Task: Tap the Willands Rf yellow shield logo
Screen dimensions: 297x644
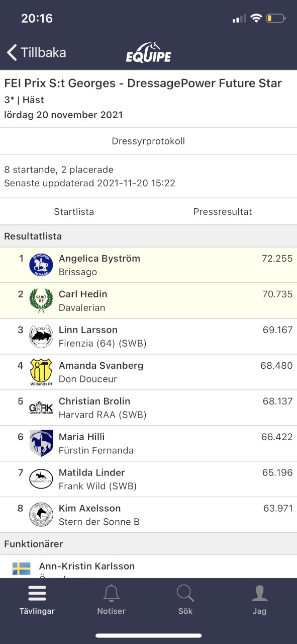Action: click(41, 372)
